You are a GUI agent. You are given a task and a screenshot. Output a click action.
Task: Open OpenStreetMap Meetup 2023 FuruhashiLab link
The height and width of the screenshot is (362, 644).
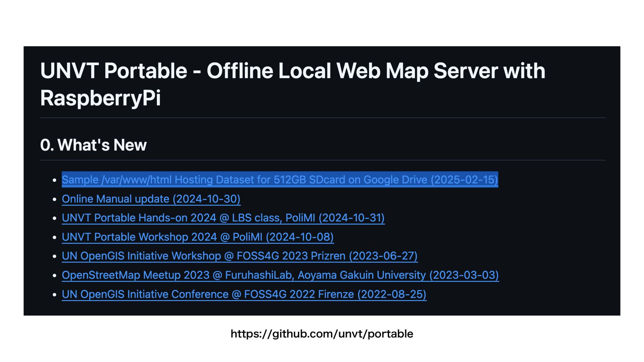point(280,275)
